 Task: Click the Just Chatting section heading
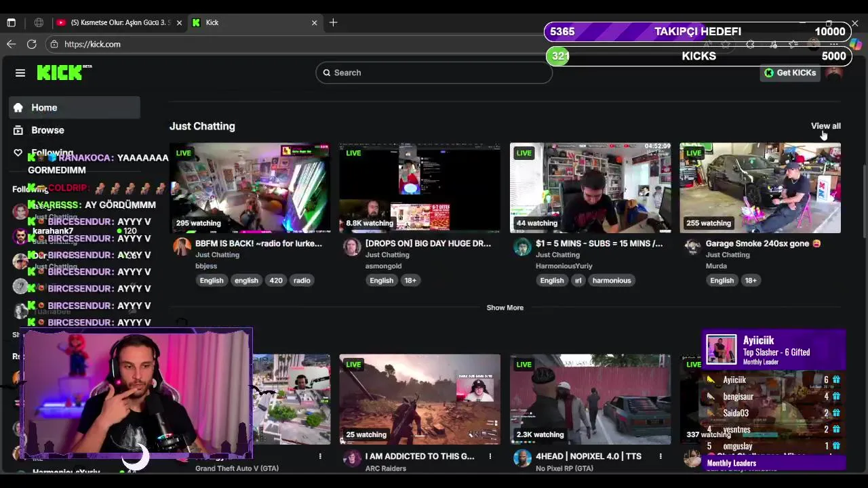tap(202, 126)
